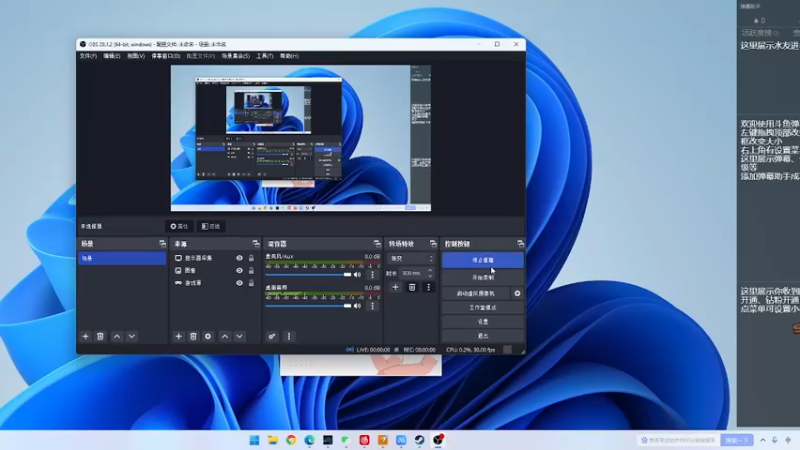Click the OBS preview canvas
Viewport: 800px width, 450px height.
coord(301,138)
